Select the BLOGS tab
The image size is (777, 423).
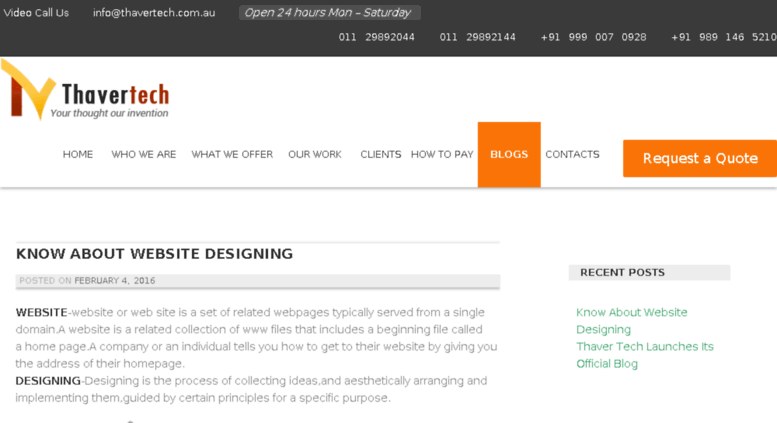[x=509, y=155]
